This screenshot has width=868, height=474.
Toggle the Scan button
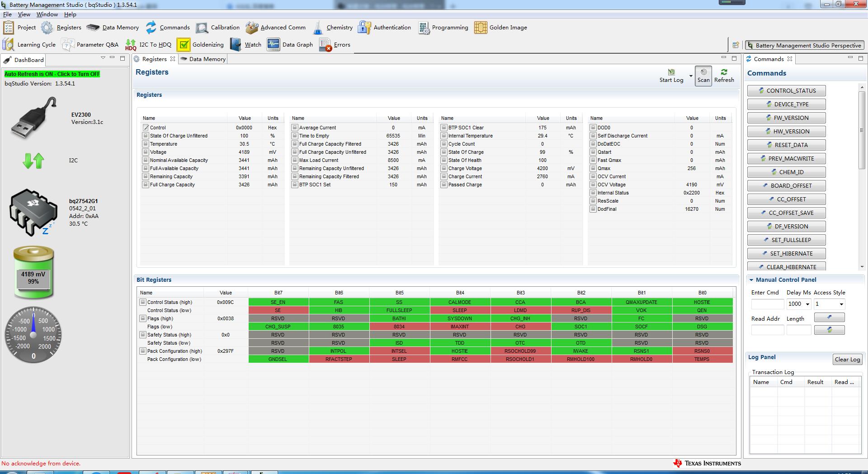(703, 76)
